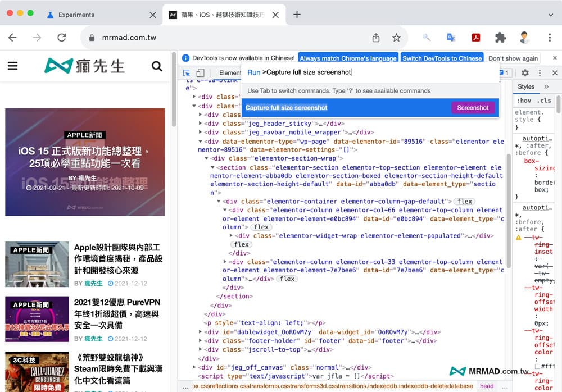Image resolution: width=562 pixels, height=392 pixels.
Task: Close the DevTools panel
Action: pos(555,73)
